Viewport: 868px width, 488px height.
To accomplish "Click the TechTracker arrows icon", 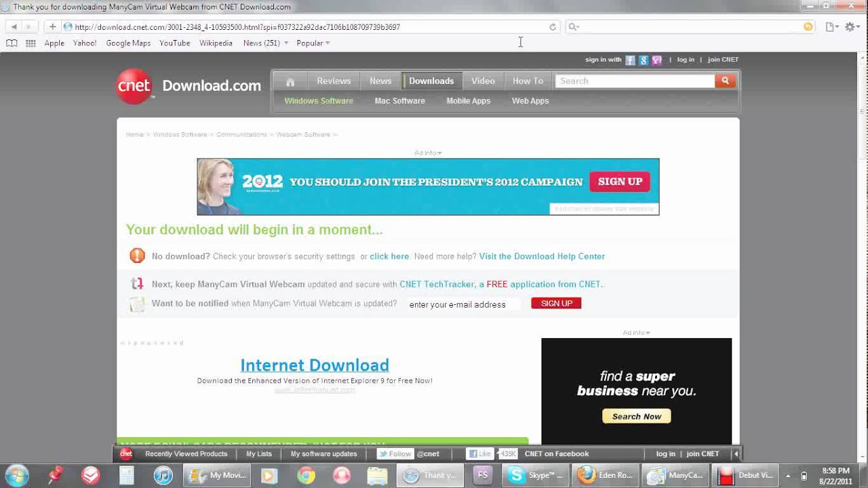I will [137, 284].
